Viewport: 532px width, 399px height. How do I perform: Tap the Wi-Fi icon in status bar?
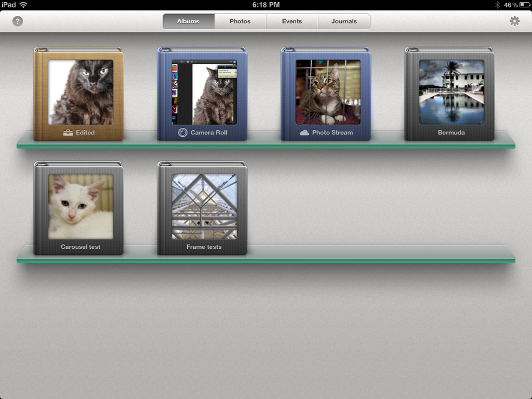[23, 5]
